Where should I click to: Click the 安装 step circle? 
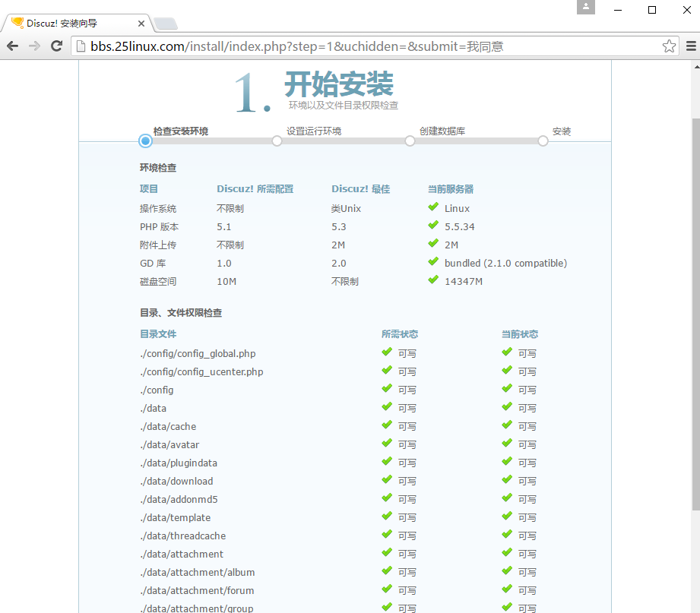coord(543,141)
